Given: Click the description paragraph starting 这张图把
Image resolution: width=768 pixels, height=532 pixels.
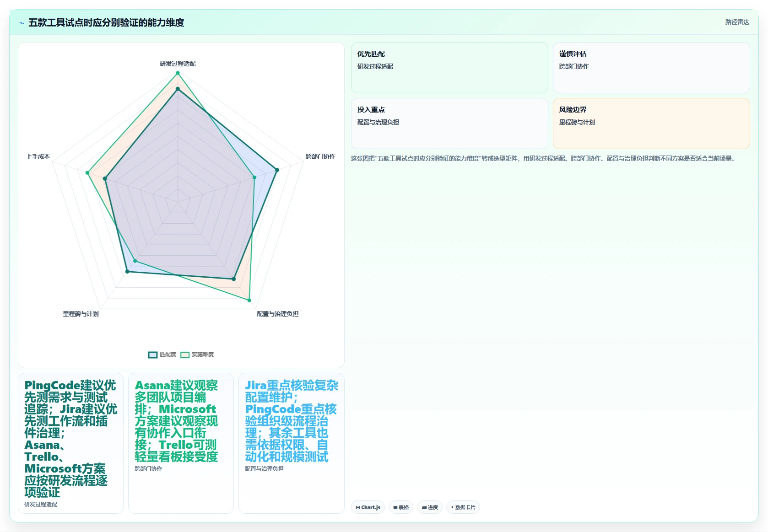Looking at the screenshot, I should tap(544, 158).
